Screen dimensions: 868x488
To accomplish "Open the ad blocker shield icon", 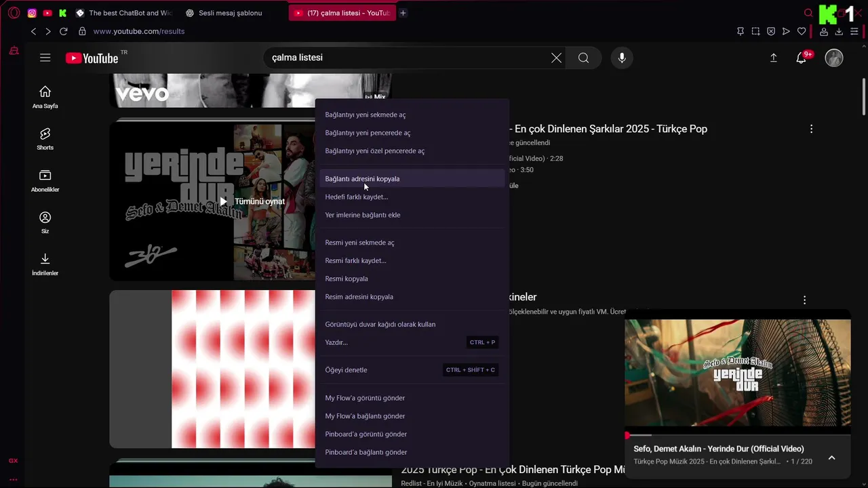I will (771, 31).
